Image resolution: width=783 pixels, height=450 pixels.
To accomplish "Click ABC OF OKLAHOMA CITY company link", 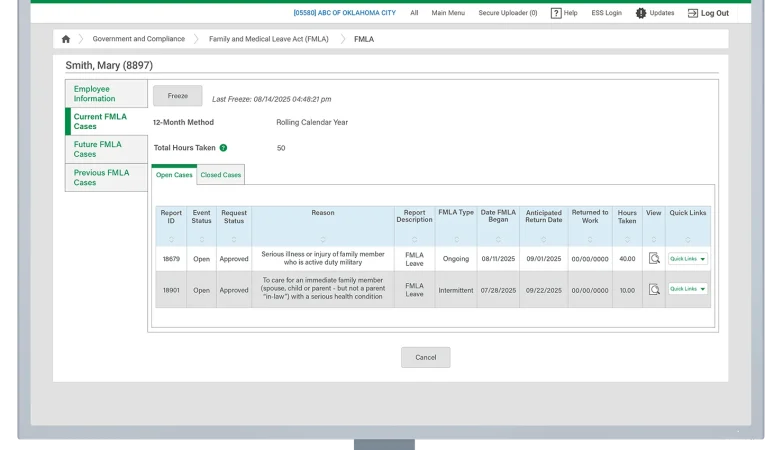I will (x=344, y=13).
